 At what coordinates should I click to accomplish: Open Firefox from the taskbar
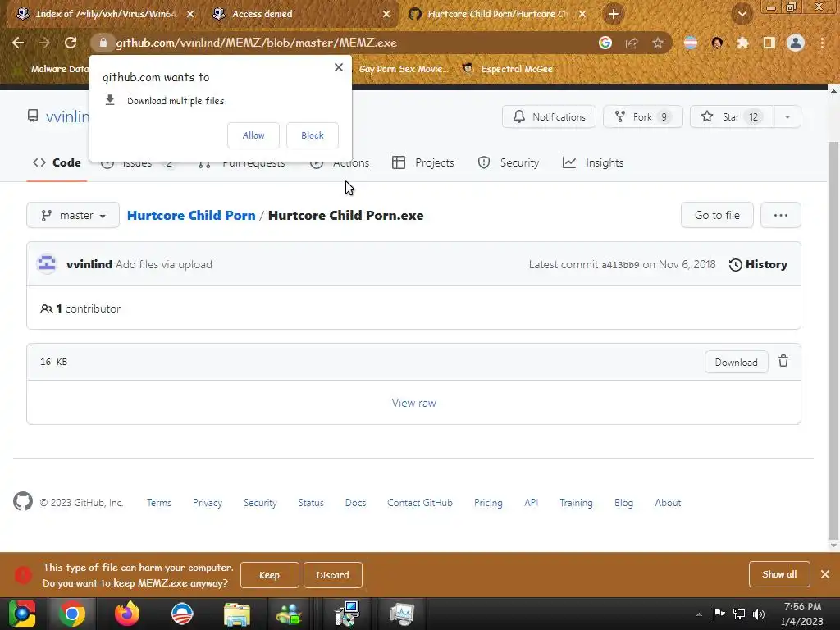coord(127,614)
